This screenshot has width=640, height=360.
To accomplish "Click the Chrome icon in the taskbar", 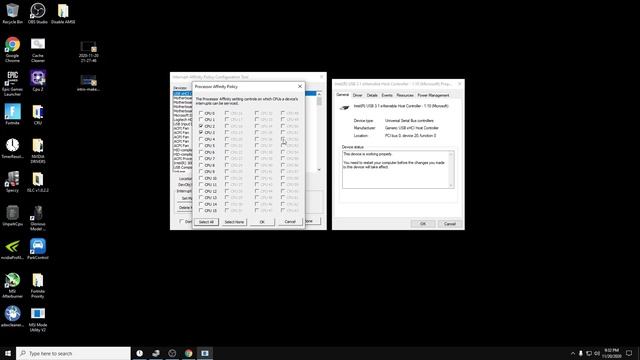I will [x=188, y=353].
